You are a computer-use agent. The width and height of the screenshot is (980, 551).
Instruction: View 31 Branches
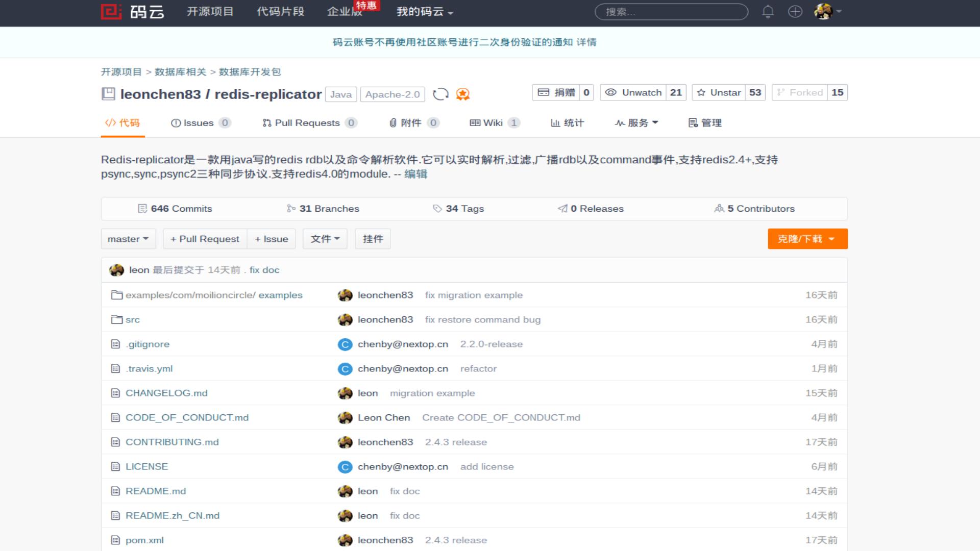pyautogui.click(x=323, y=209)
